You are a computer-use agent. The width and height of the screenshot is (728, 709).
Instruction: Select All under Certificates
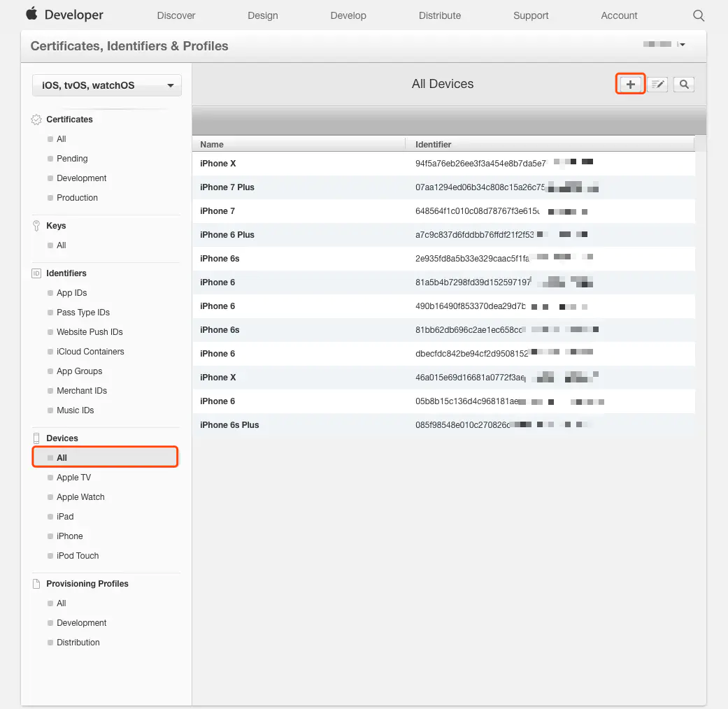[x=62, y=139]
